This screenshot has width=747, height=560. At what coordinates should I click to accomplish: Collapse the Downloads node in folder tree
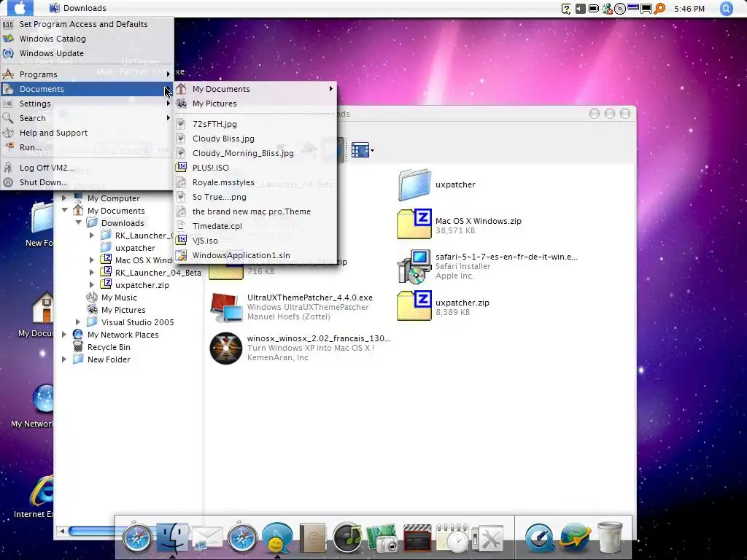point(78,223)
